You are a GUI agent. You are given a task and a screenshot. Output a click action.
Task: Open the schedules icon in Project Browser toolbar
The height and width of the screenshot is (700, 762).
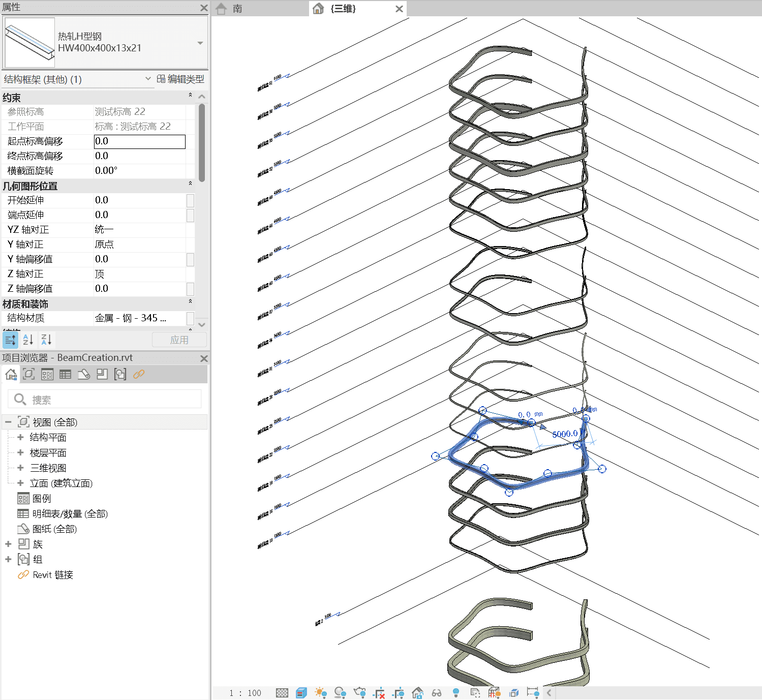point(65,375)
